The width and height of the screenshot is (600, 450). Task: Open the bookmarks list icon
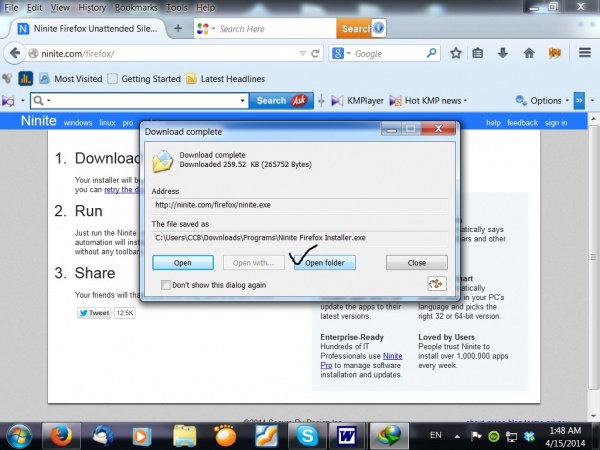[478, 53]
